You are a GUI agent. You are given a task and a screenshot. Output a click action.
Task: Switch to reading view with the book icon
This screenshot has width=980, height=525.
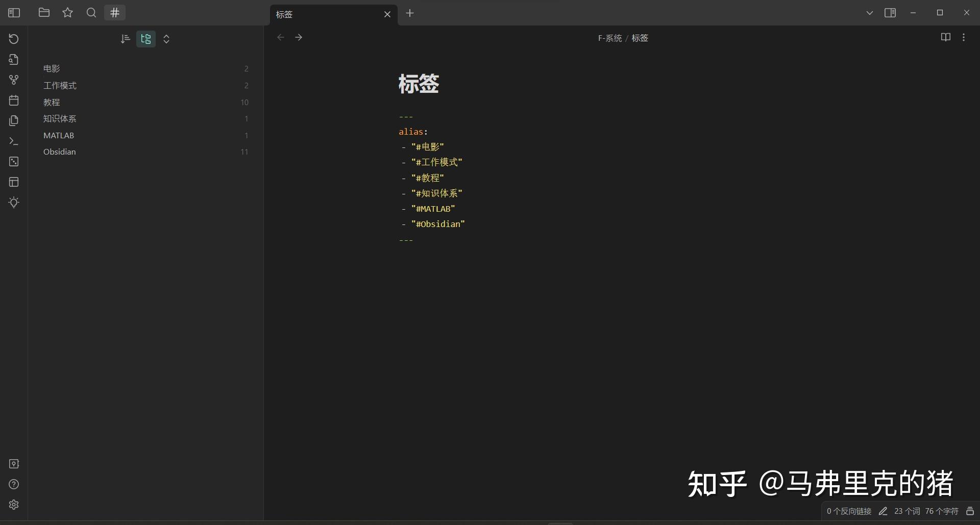pyautogui.click(x=946, y=37)
